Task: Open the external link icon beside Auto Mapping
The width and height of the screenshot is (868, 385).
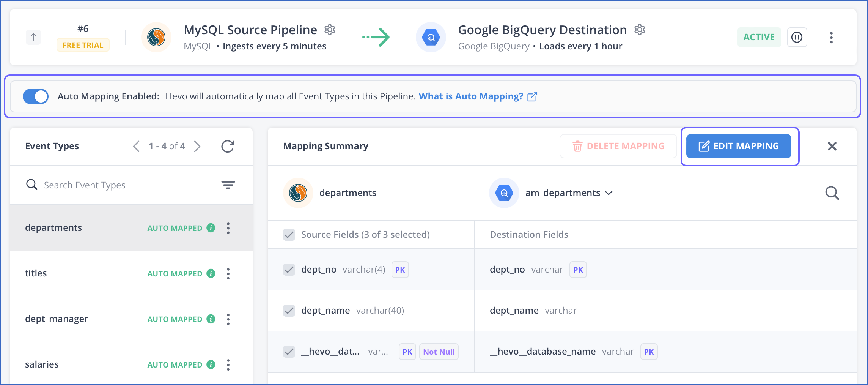Action: [x=532, y=96]
